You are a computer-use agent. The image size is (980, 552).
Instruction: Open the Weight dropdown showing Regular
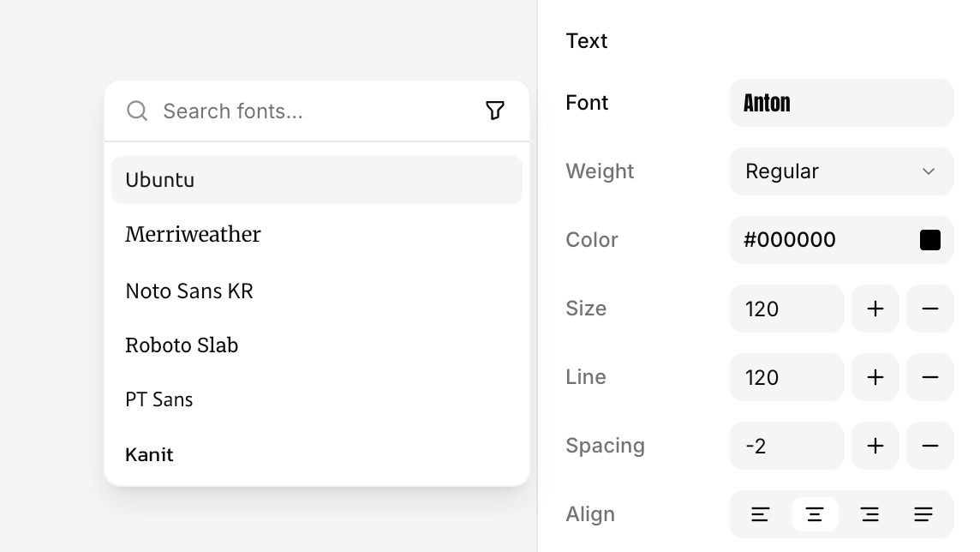point(841,171)
